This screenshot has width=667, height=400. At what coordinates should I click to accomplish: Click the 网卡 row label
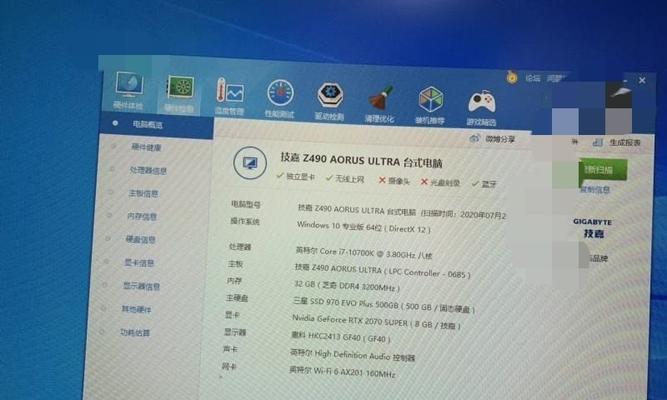click(x=229, y=366)
